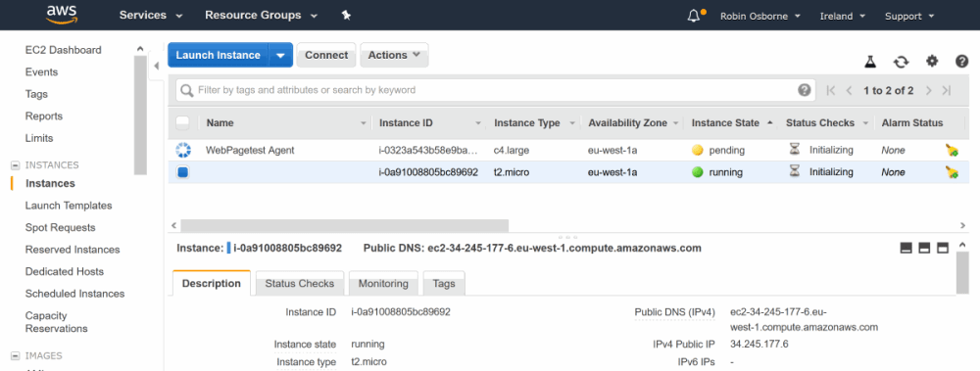Image resolution: width=980 pixels, height=371 pixels.
Task: Open EC2 Dashboard link
Action: (x=63, y=50)
